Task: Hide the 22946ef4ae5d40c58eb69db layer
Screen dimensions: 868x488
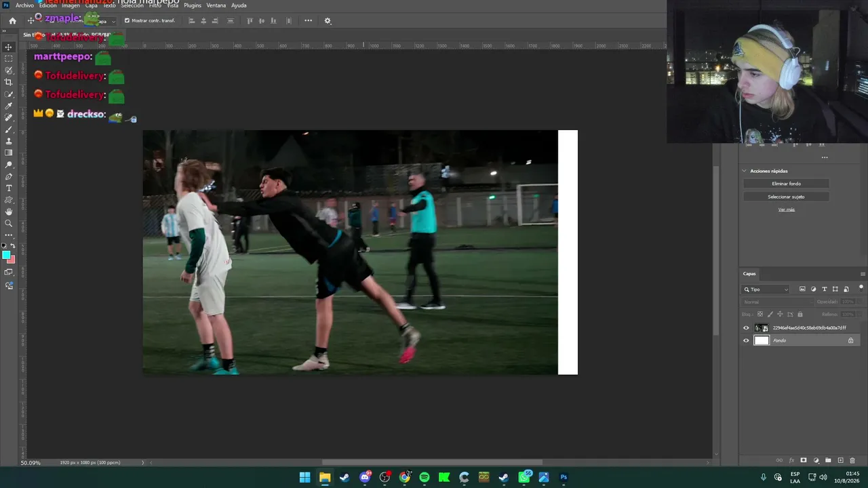Action: coord(747,328)
